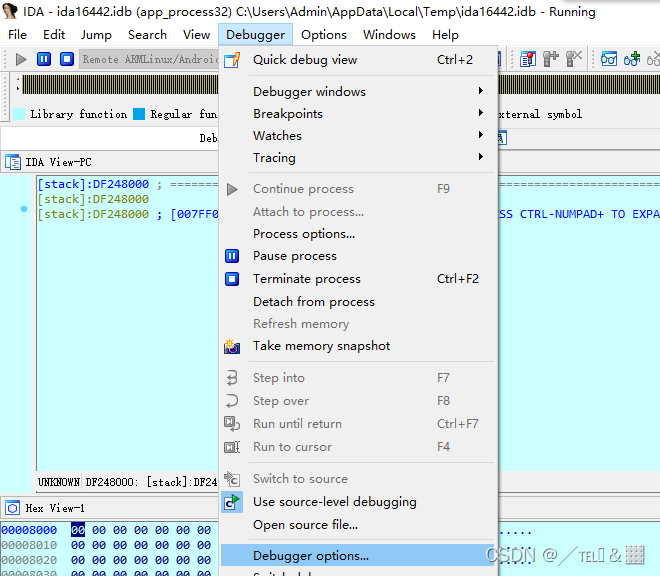This screenshot has width=660, height=576.
Task: Open the Edit menu
Action: pyautogui.click(x=54, y=35)
